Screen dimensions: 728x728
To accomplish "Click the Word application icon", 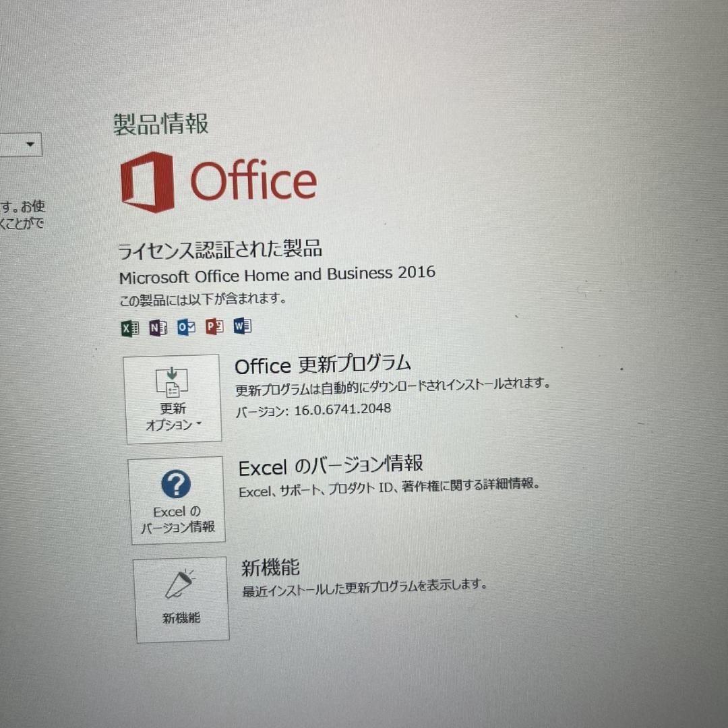I will (x=243, y=327).
